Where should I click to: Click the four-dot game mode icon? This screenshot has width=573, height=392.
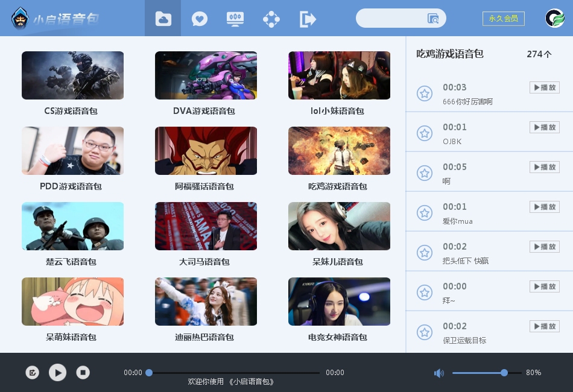(271, 18)
